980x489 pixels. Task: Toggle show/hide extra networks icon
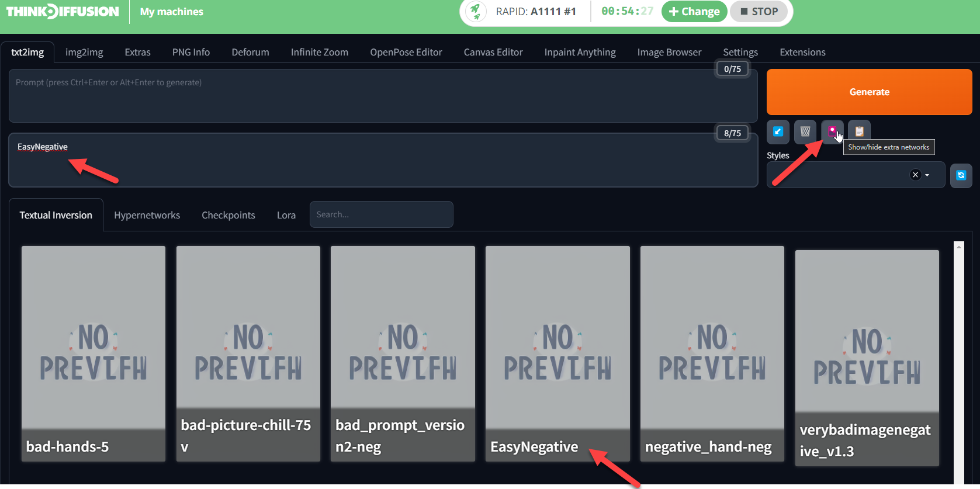[x=832, y=131]
